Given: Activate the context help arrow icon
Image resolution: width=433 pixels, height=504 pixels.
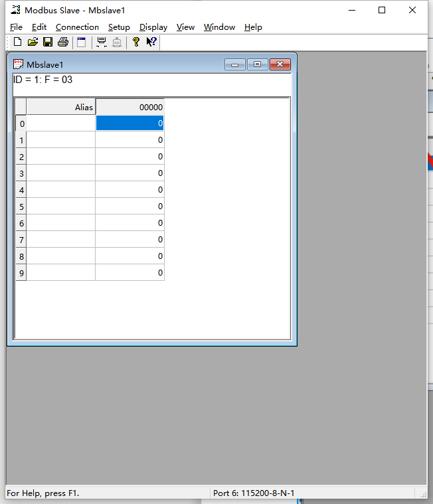Looking at the screenshot, I should [x=151, y=42].
